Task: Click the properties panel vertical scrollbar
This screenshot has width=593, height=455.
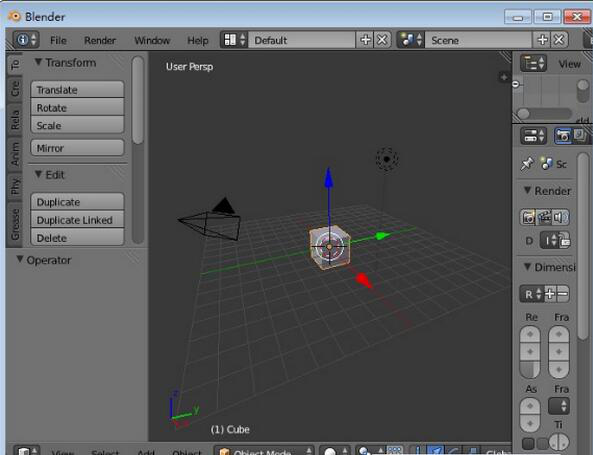Action: click(x=584, y=246)
